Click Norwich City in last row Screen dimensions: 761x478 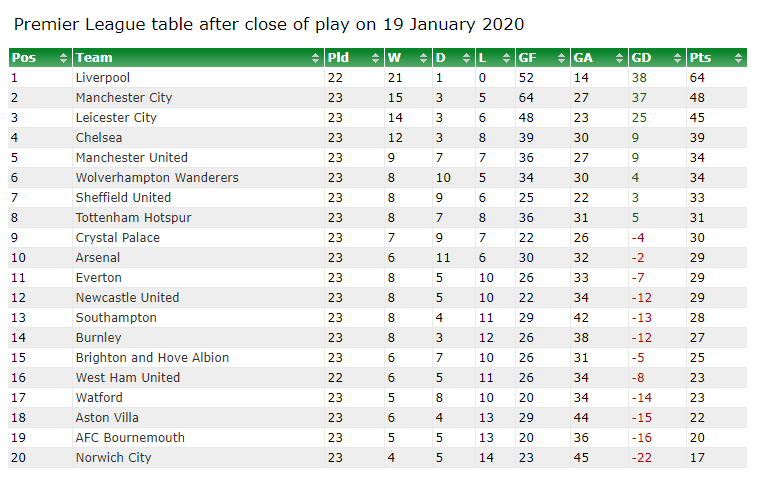113,458
